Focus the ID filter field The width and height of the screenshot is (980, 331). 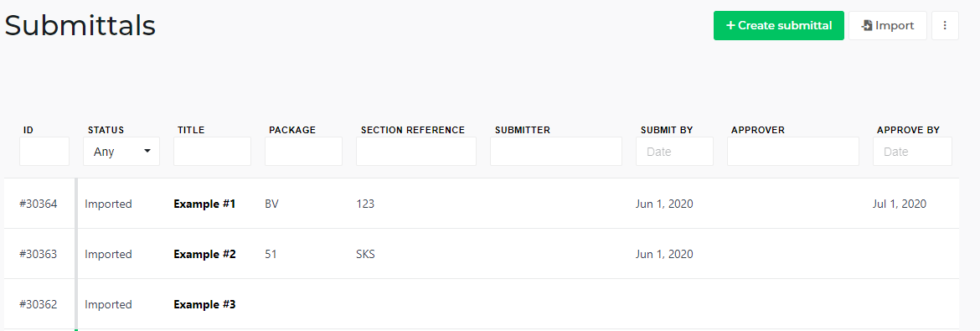point(44,152)
